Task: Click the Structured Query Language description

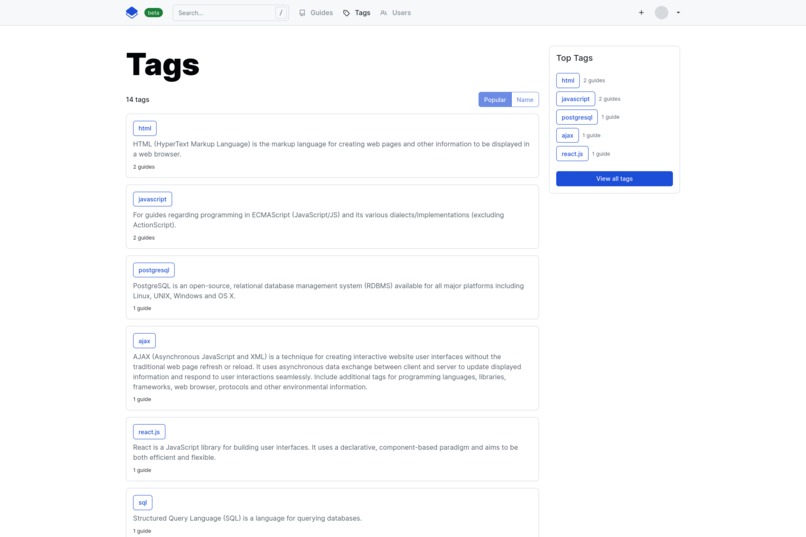Action: 247,519
